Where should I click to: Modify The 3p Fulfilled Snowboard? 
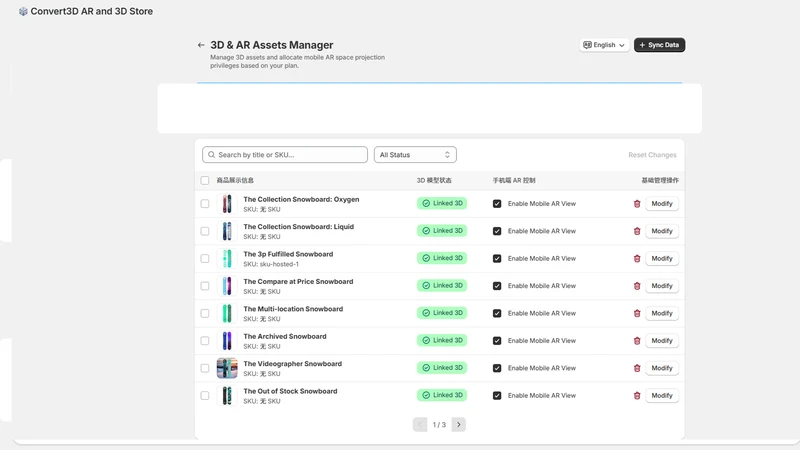click(662, 259)
